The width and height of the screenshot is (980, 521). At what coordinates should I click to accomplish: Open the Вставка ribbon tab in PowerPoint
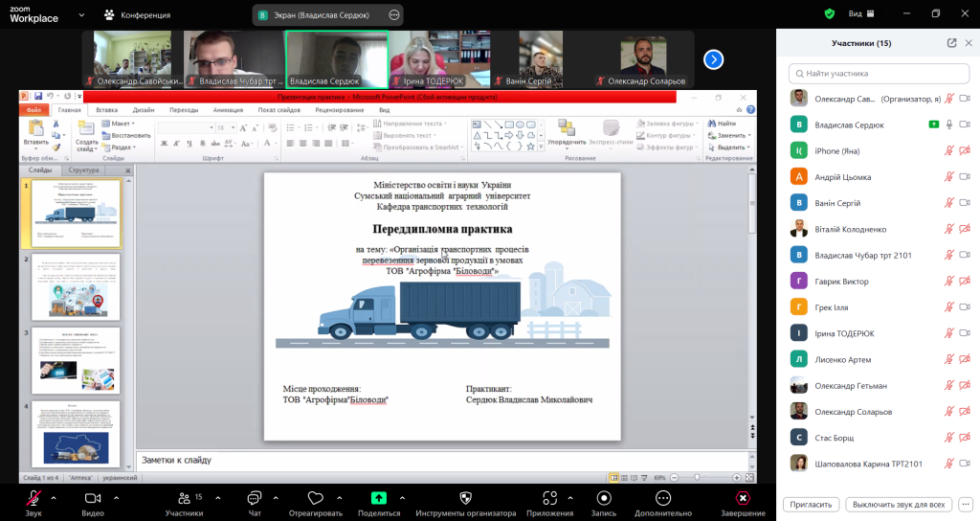coord(107,110)
